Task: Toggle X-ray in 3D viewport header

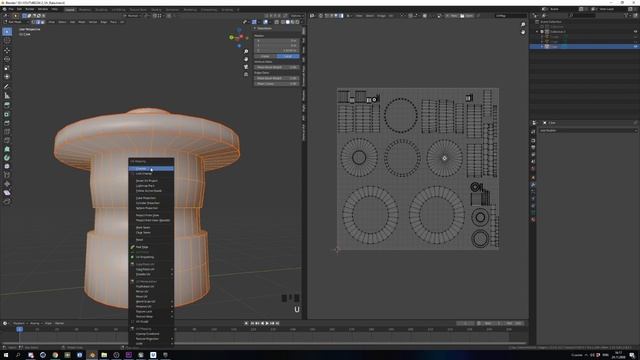Action: [x=277, y=22]
